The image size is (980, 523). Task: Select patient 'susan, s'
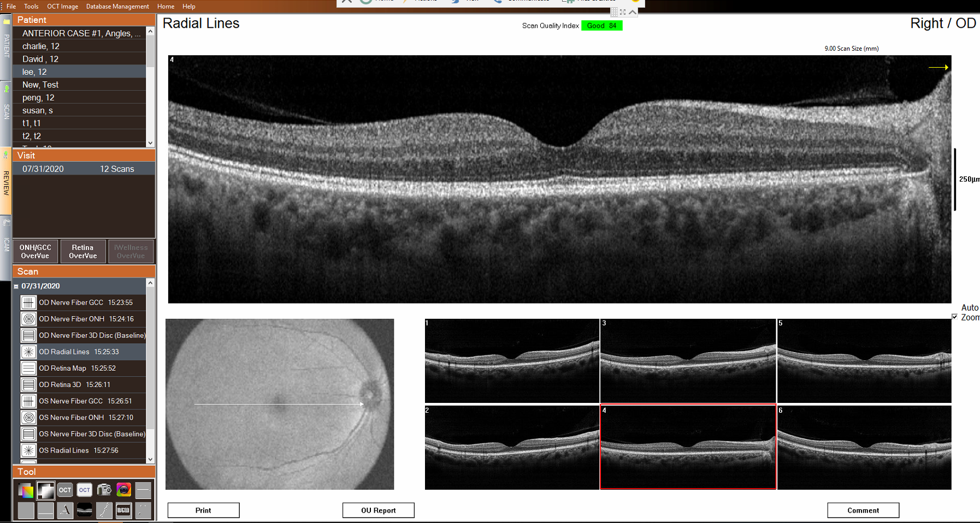pos(79,110)
